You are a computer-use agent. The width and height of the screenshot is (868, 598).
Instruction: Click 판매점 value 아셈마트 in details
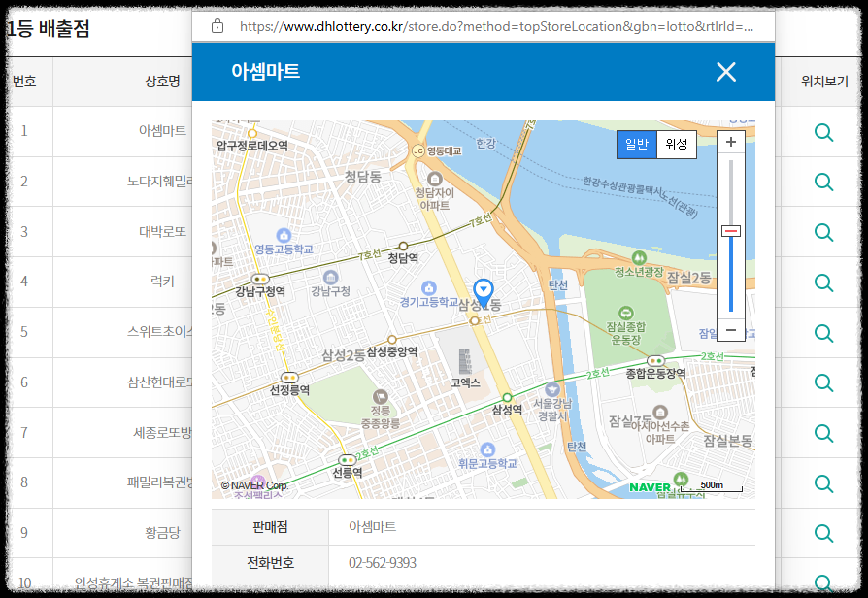(372, 526)
